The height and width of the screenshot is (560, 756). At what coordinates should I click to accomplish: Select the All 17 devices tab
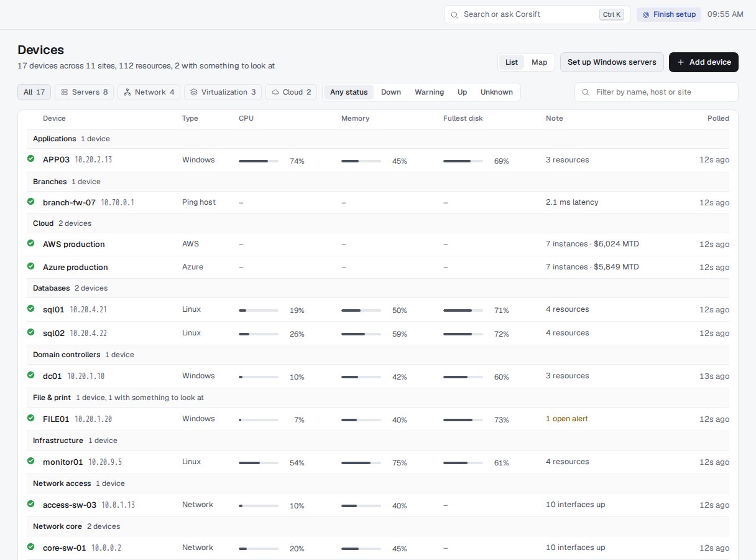pos(34,92)
